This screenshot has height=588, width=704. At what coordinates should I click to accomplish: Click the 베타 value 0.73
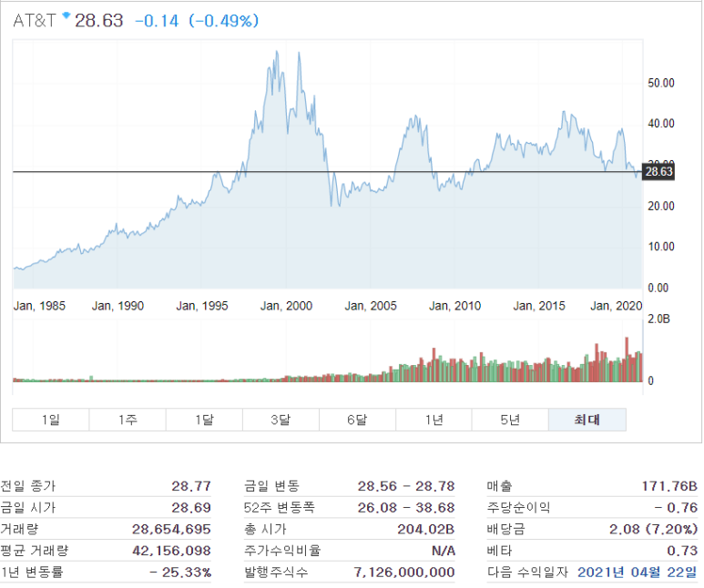tap(682, 551)
